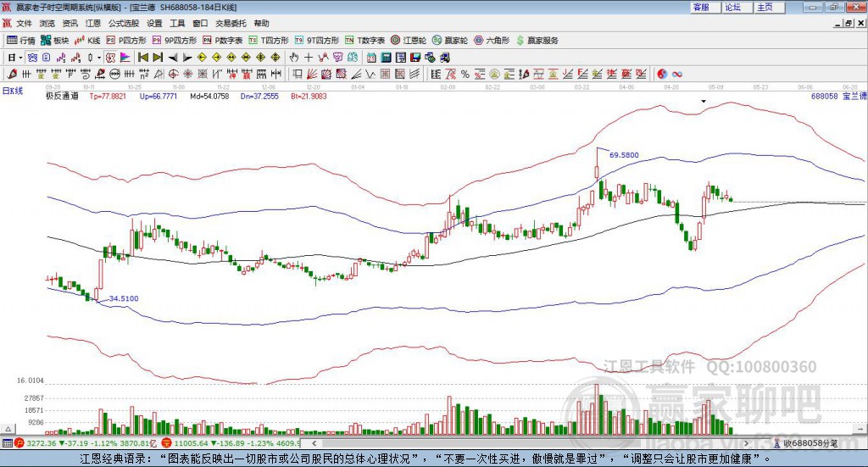This screenshot has height=467, width=868.
Task: Select the hand pan tool
Action: point(293,58)
